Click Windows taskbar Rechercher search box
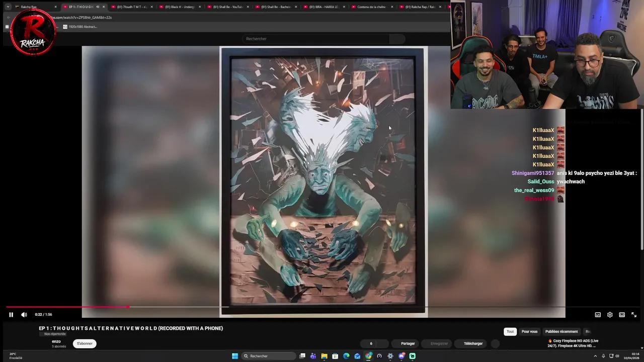Screen dimensions: 644x362 (x=268, y=356)
